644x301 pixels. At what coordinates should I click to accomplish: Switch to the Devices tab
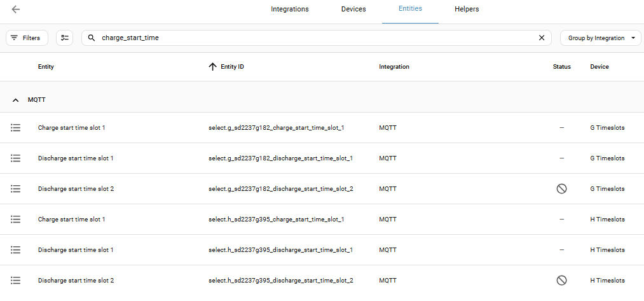click(x=353, y=9)
